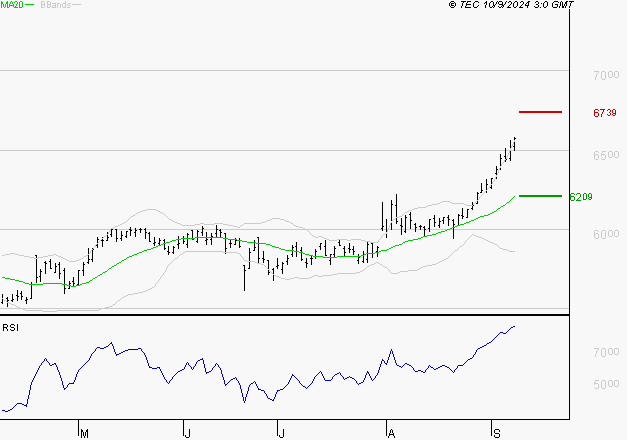Click the RSI panel label

click(x=10, y=328)
